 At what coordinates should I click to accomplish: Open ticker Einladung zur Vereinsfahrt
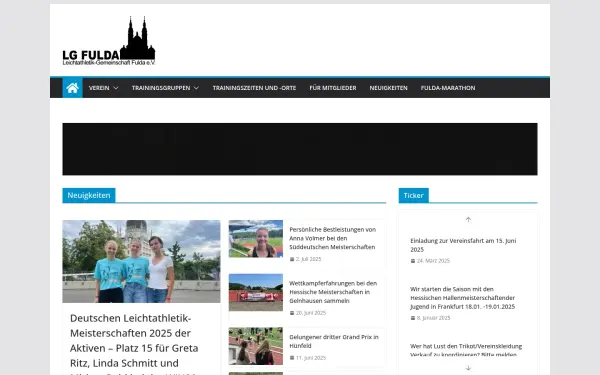(x=463, y=245)
